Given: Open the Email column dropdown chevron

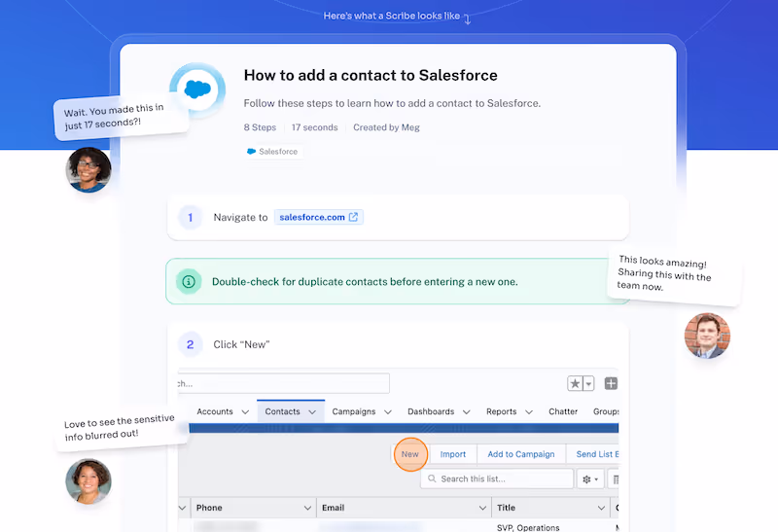Looking at the screenshot, I should tap(482, 508).
